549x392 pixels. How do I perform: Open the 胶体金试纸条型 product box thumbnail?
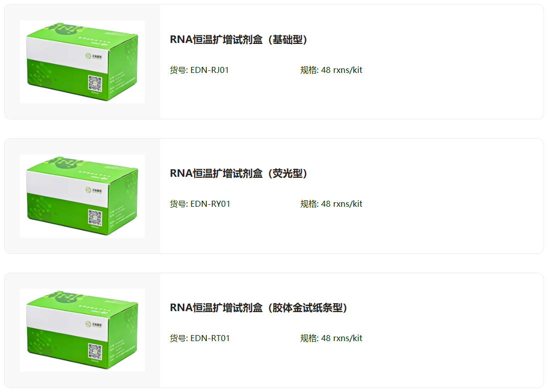[x=82, y=330]
